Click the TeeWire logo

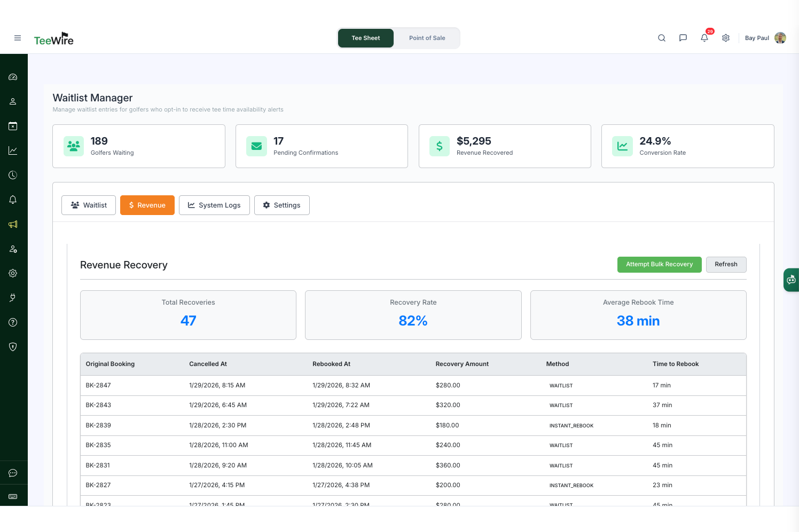(x=53, y=39)
